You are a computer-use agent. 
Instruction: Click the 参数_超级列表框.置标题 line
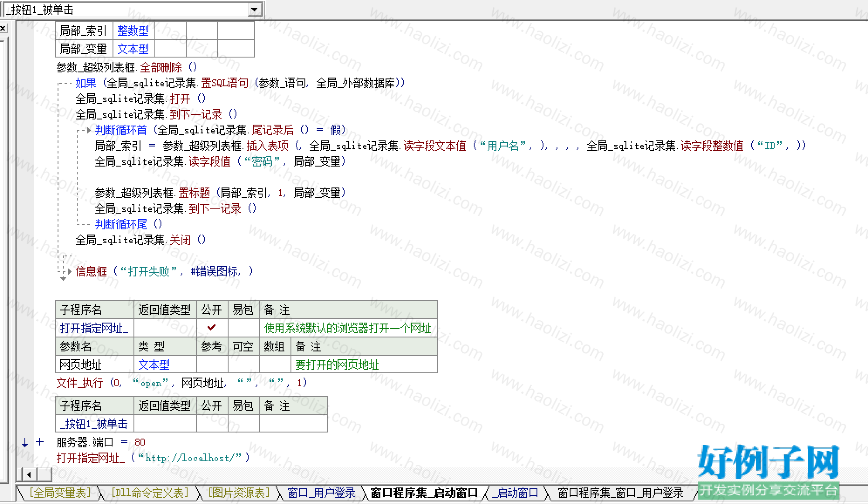click(x=220, y=193)
